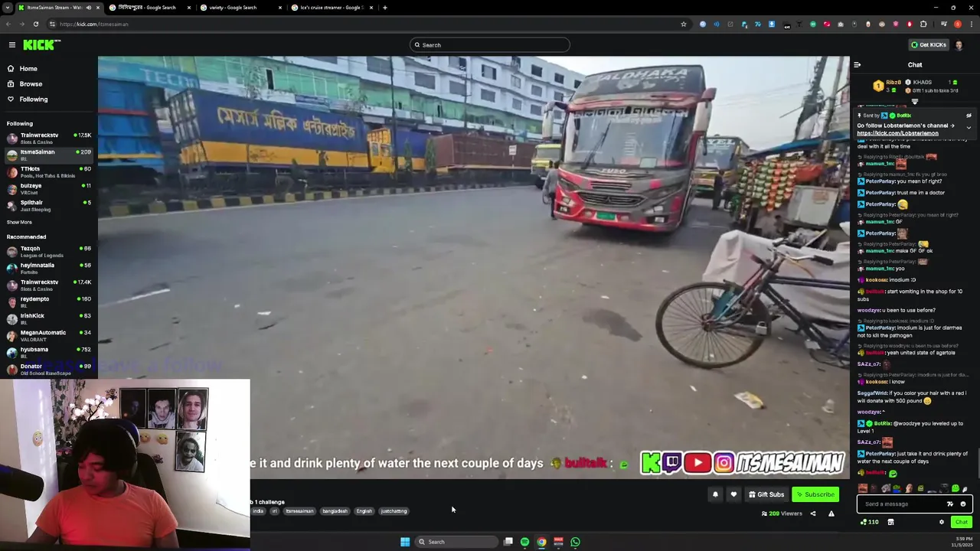Reload the page
The width and height of the screenshot is (980, 551).
click(x=35, y=24)
